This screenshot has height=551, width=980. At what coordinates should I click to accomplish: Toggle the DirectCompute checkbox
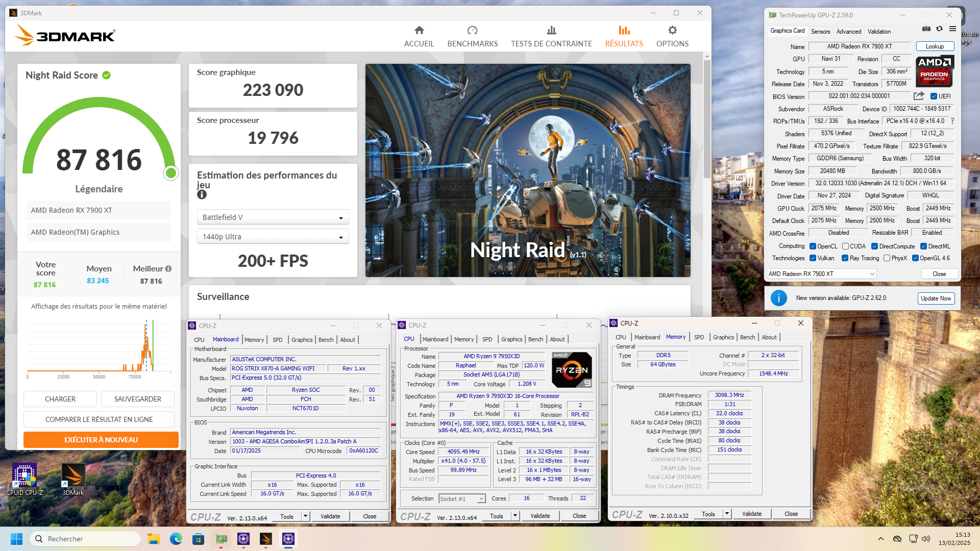pos(874,246)
